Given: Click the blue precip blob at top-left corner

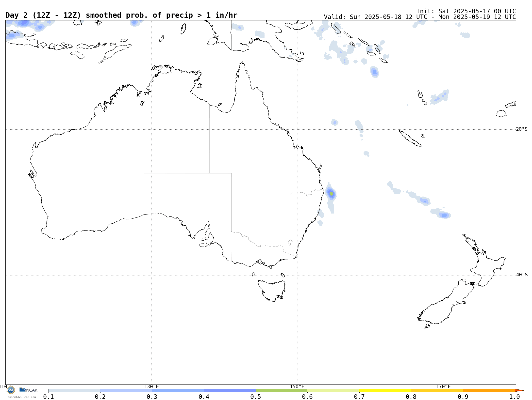Looking at the screenshot, I should pos(24,23).
